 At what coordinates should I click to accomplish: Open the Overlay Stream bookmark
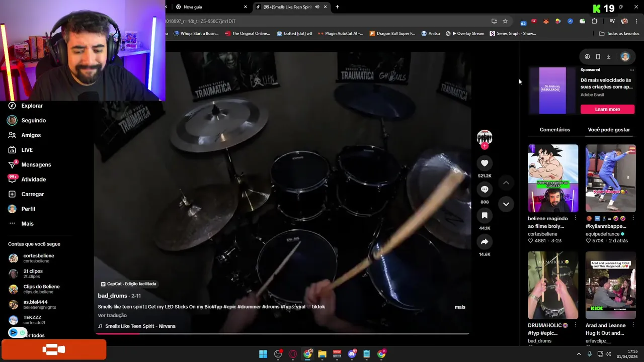[465, 34]
